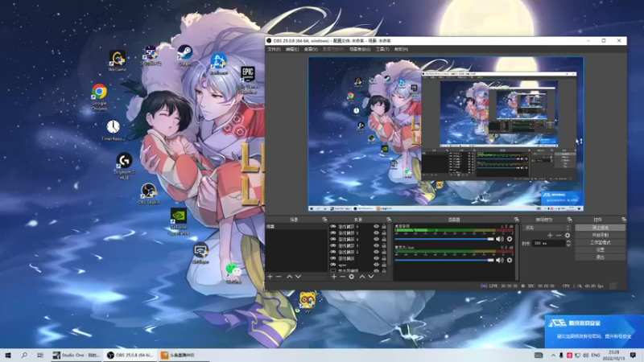This screenshot has height=362, width=644.
Task: Open desktop audio settings gear
Action: 510,239
